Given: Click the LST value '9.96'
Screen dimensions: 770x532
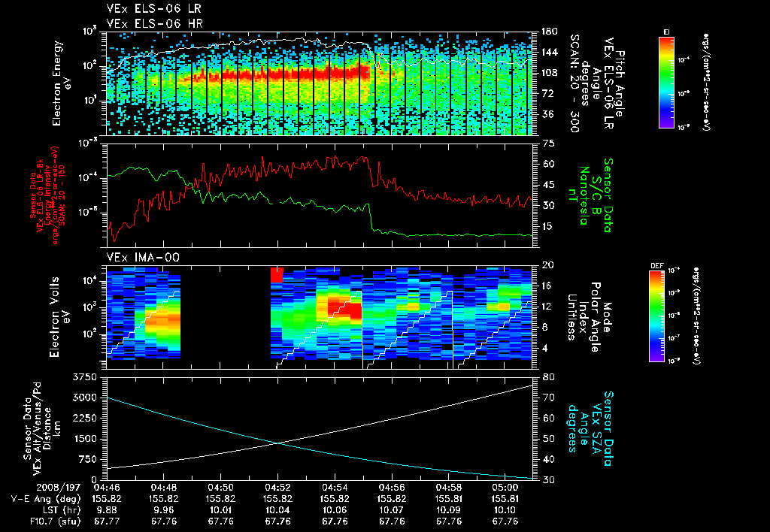Looking at the screenshot, I should [x=163, y=510].
